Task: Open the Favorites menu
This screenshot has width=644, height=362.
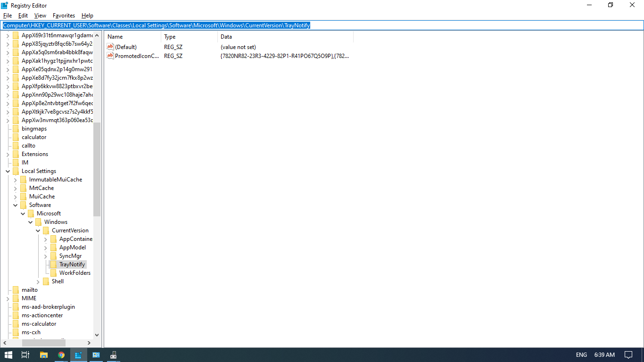Action: [64, 16]
